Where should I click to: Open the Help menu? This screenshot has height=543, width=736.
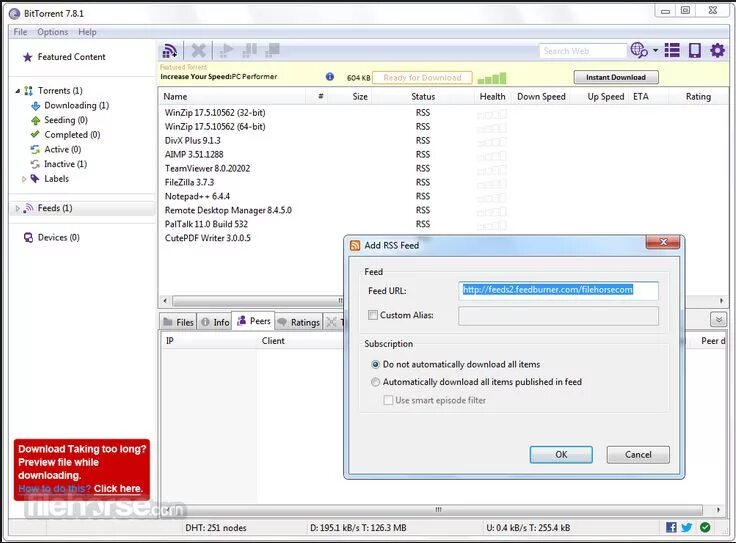pyautogui.click(x=87, y=32)
